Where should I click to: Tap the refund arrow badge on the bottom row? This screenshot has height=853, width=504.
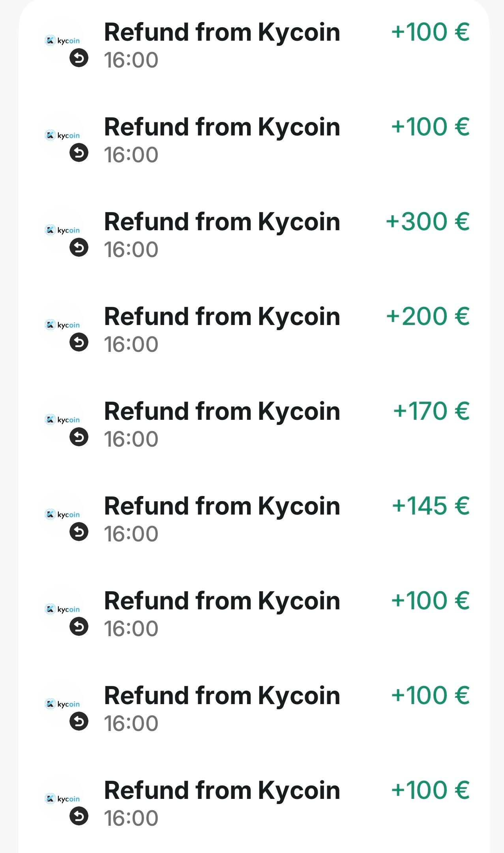point(79,816)
